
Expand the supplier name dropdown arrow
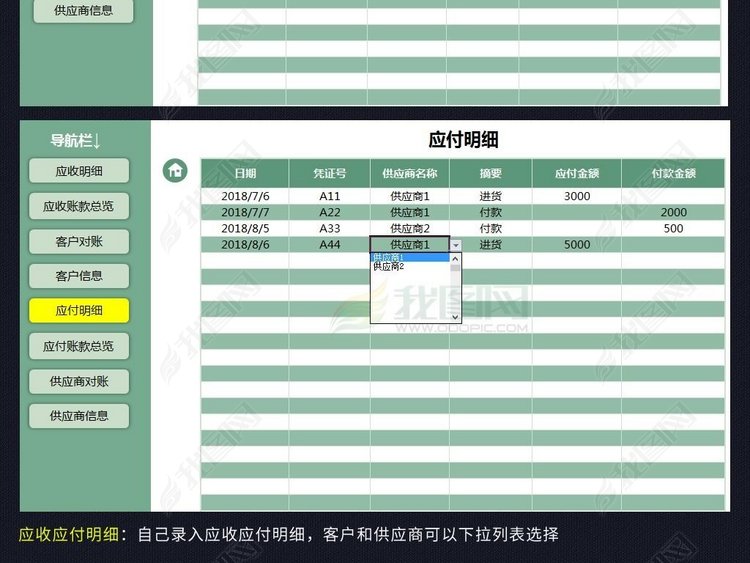pos(456,245)
